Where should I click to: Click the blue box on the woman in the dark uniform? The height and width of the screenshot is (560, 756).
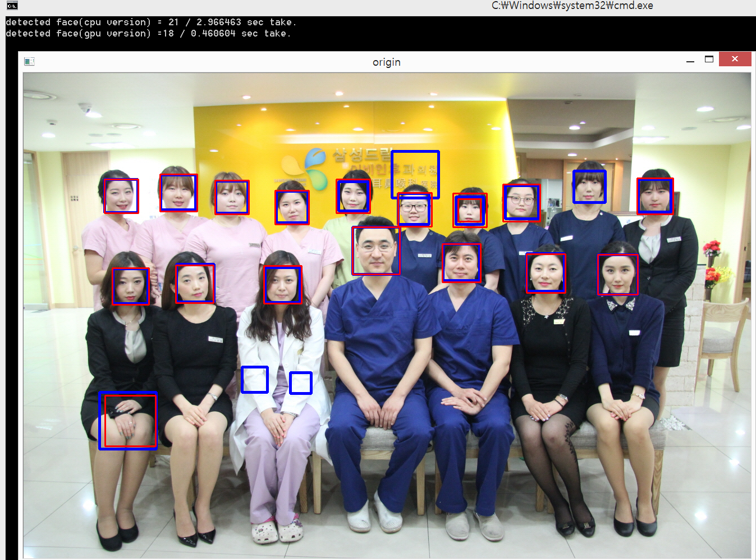click(589, 187)
